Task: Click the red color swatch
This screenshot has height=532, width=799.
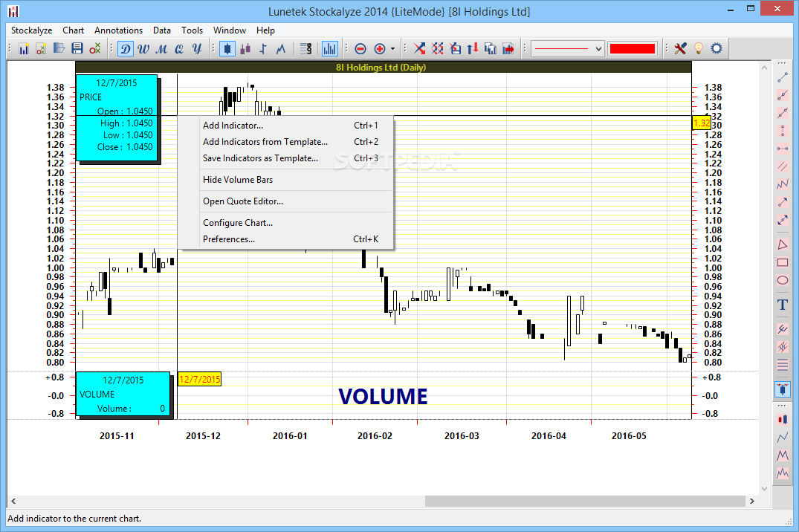Action: click(633, 49)
